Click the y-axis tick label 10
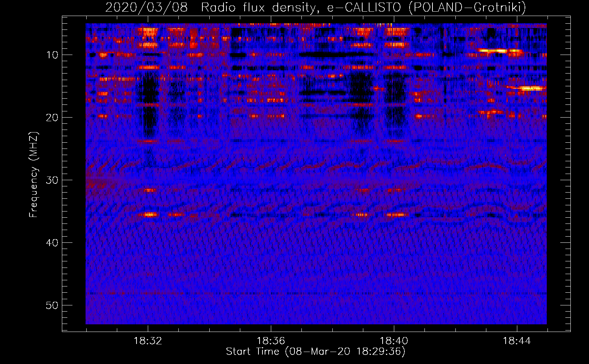589x364 pixels. point(52,55)
